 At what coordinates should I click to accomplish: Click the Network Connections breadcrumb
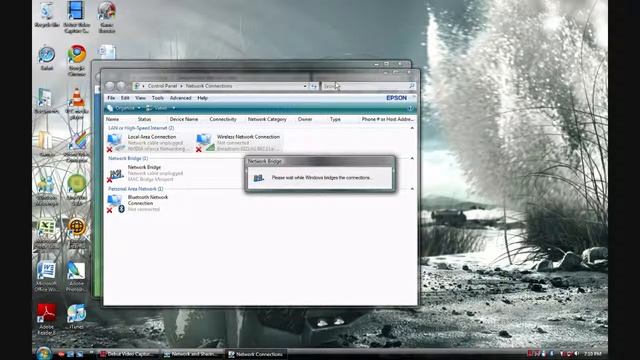coord(209,86)
